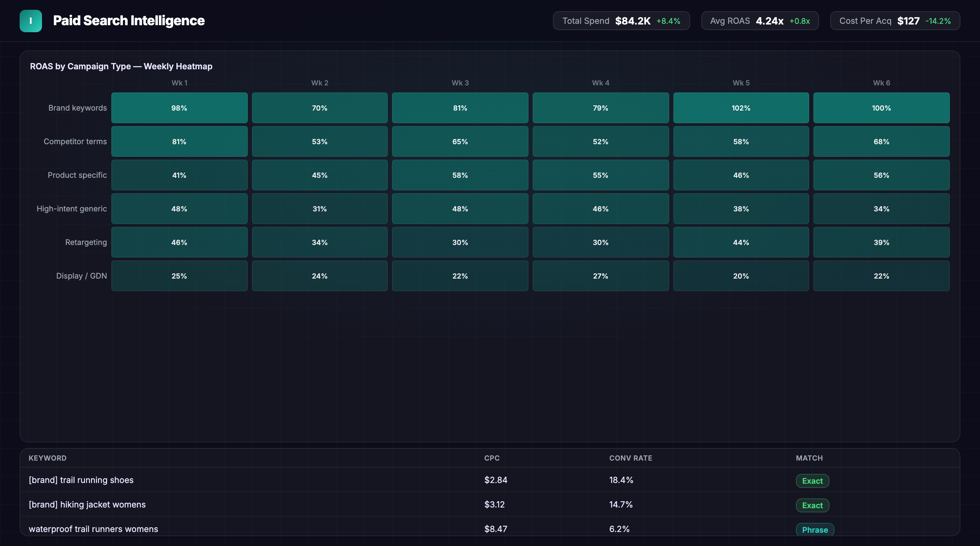
Task: Select the Wk 5 column header
Action: coord(741,83)
